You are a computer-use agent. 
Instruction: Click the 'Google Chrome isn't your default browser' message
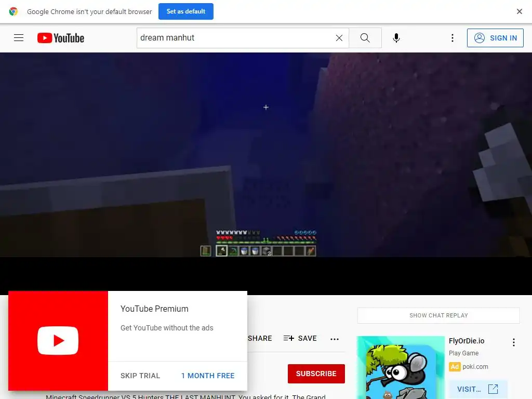pyautogui.click(x=89, y=11)
